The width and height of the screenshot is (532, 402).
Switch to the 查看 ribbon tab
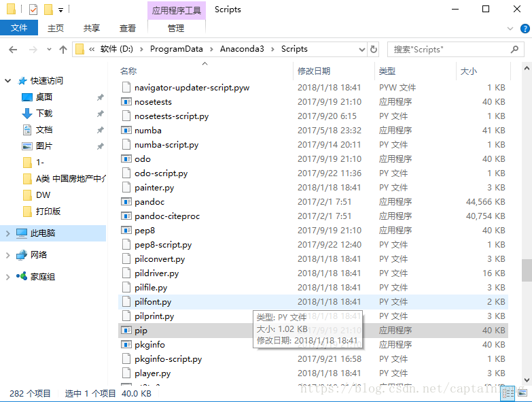128,28
